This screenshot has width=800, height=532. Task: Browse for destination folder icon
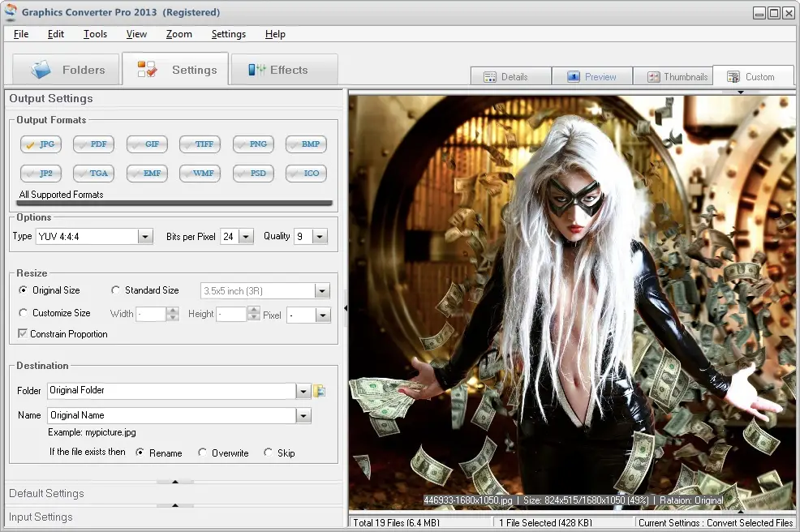click(320, 391)
